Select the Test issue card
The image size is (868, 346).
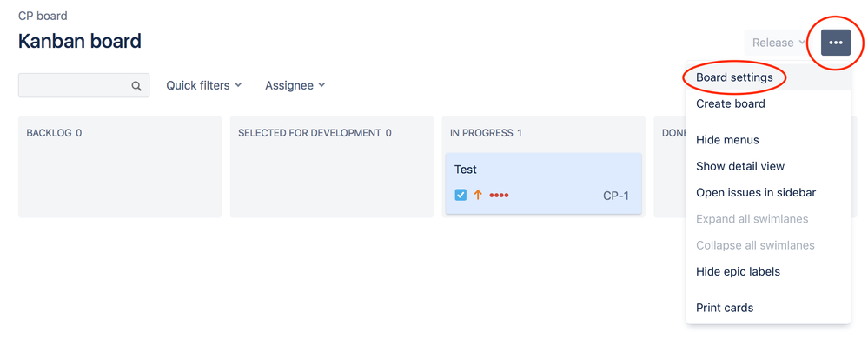543,183
